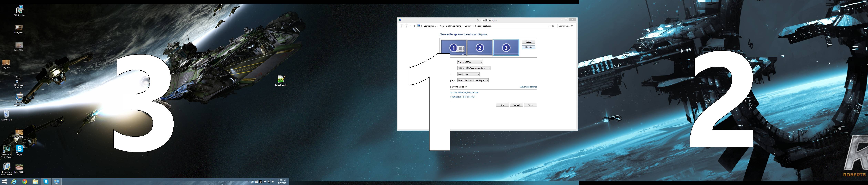Click the Detect button
Viewport: 868px width, 185px height.
point(528,42)
